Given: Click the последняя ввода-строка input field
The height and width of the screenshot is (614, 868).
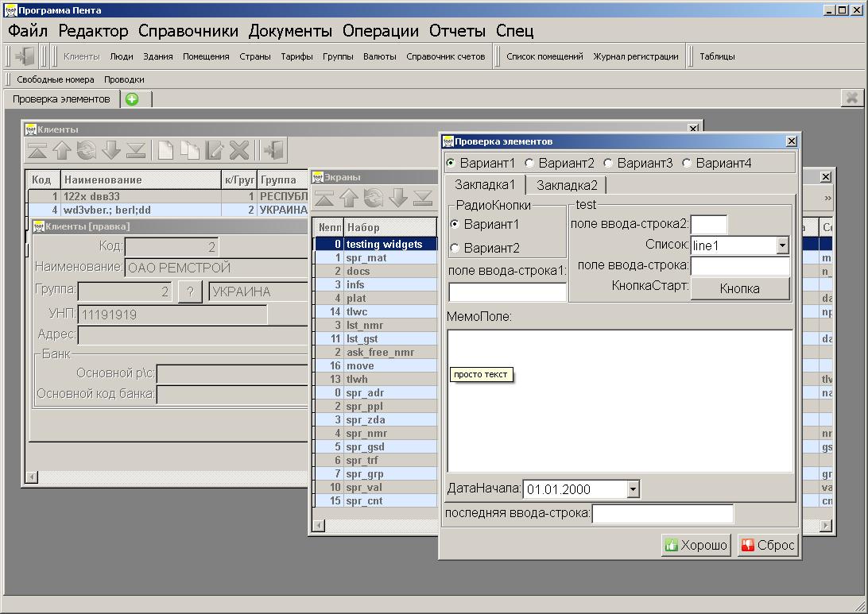Looking at the screenshot, I should coord(663,514).
